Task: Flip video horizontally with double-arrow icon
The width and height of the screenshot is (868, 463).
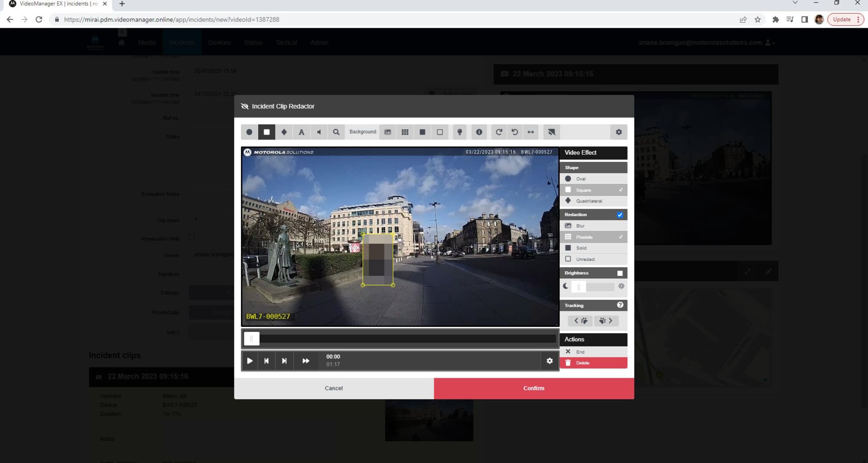Action: click(531, 132)
